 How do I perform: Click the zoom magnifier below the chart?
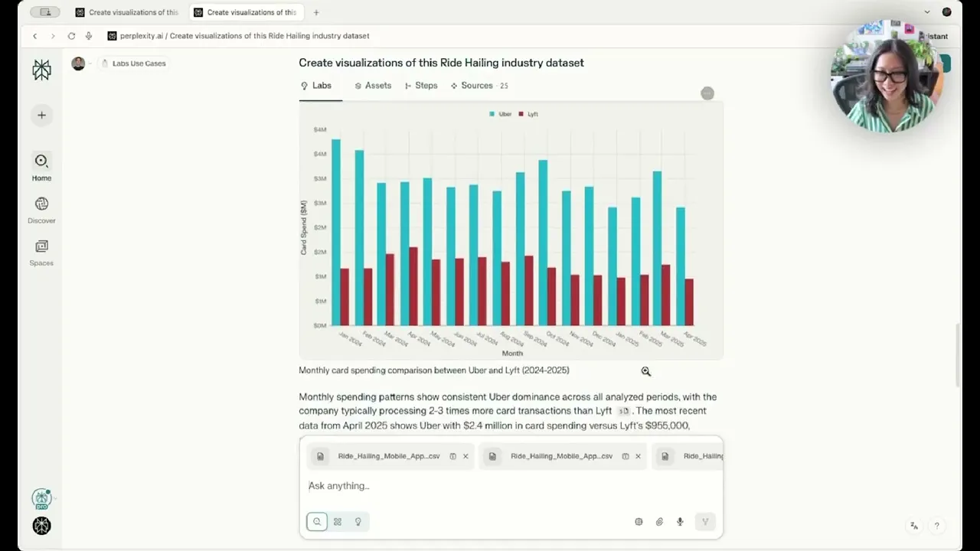pos(646,371)
